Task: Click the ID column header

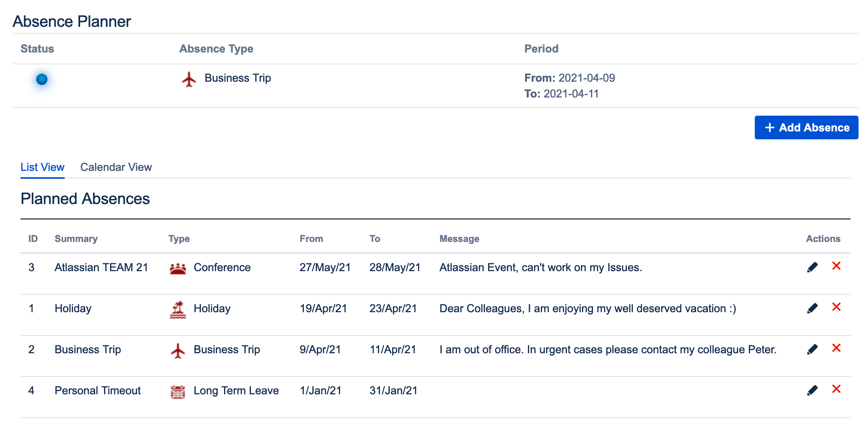Action: (33, 239)
